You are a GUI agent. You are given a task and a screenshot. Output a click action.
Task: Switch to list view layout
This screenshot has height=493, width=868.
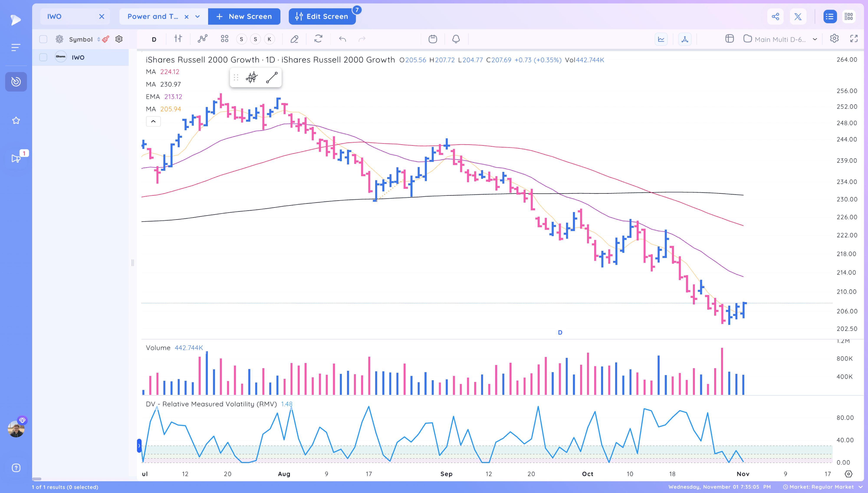tap(830, 16)
